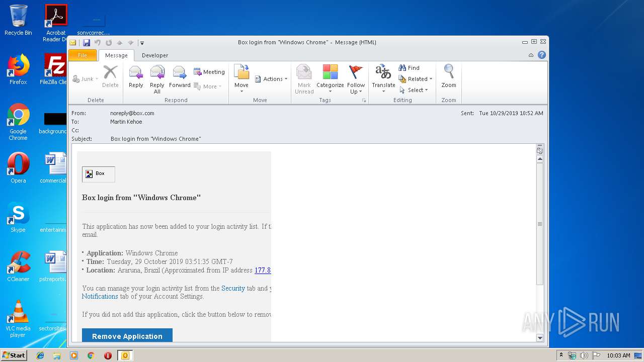Viewport: 644px width, 362px height.
Task: Launch Google Chrome desktop shortcut
Action: pyautogui.click(x=18, y=122)
